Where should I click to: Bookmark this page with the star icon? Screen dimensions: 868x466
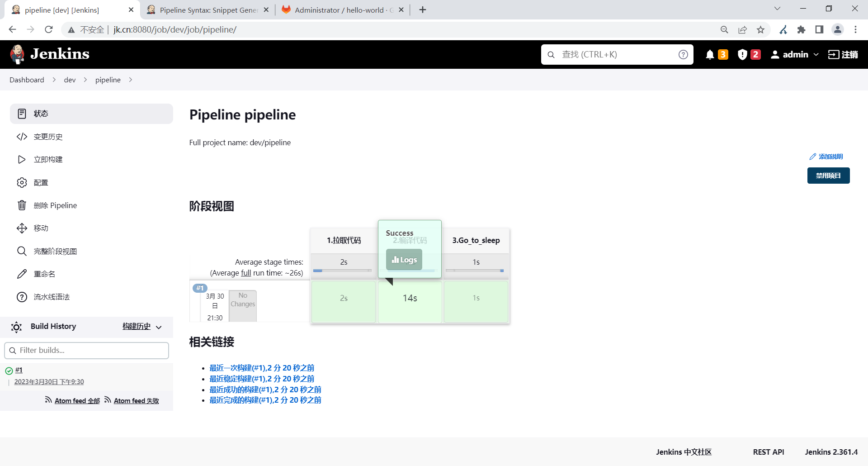[x=761, y=30]
